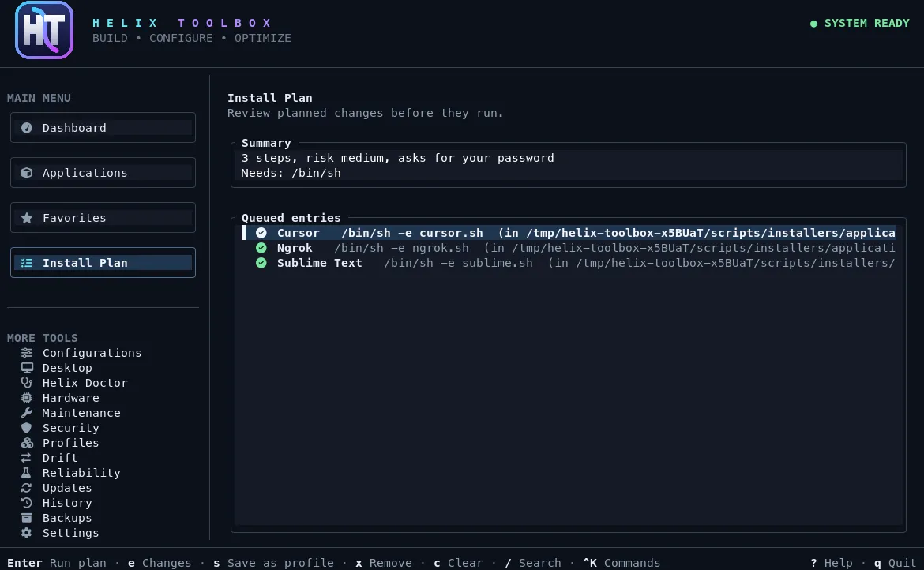Click the Maintenance wrench icon
Viewport: 924px width, 570px height.
27,413
